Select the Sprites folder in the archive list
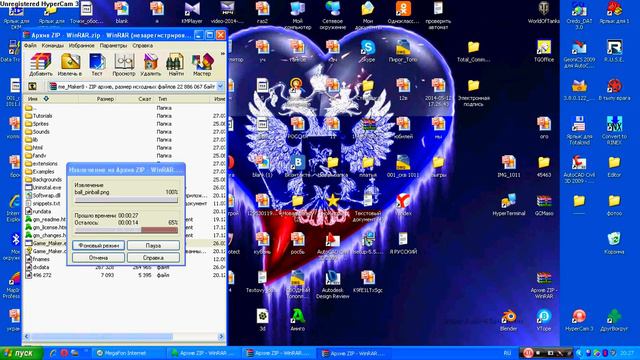 (37, 124)
